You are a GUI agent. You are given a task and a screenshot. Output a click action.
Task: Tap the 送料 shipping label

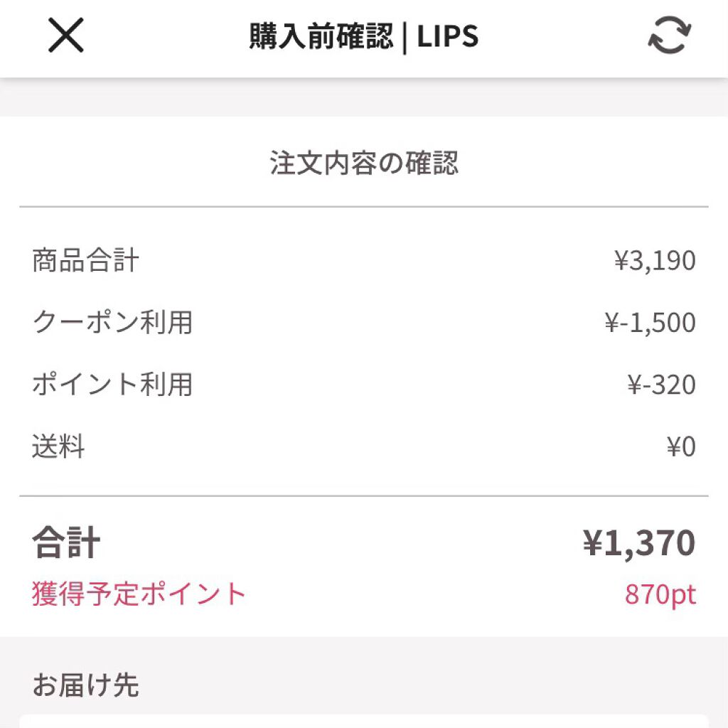coord(58,447)
